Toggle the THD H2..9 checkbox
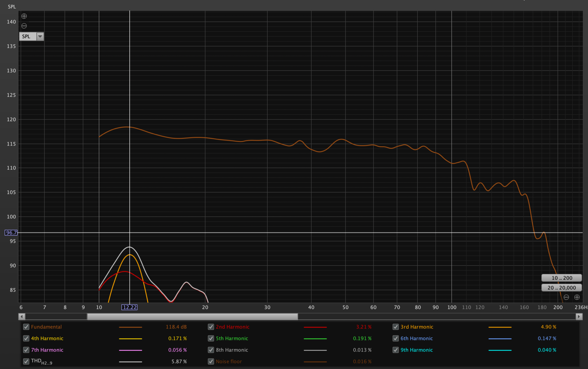 (x=26, y=361)
